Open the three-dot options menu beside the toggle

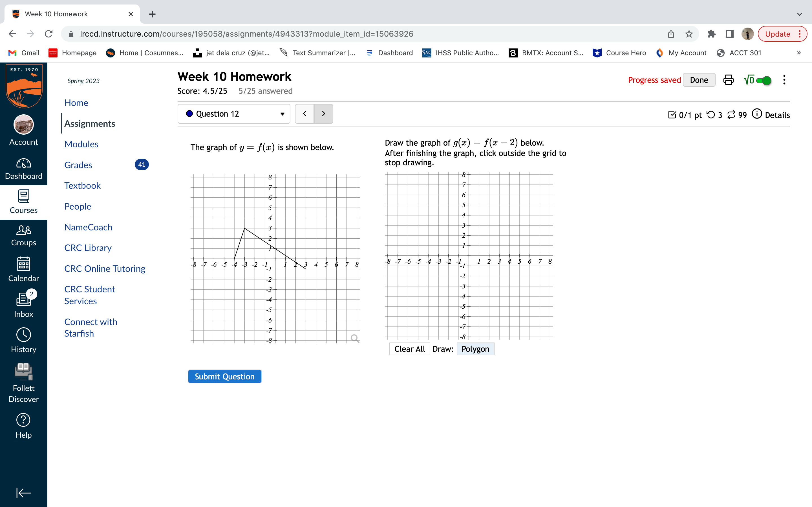784,80
